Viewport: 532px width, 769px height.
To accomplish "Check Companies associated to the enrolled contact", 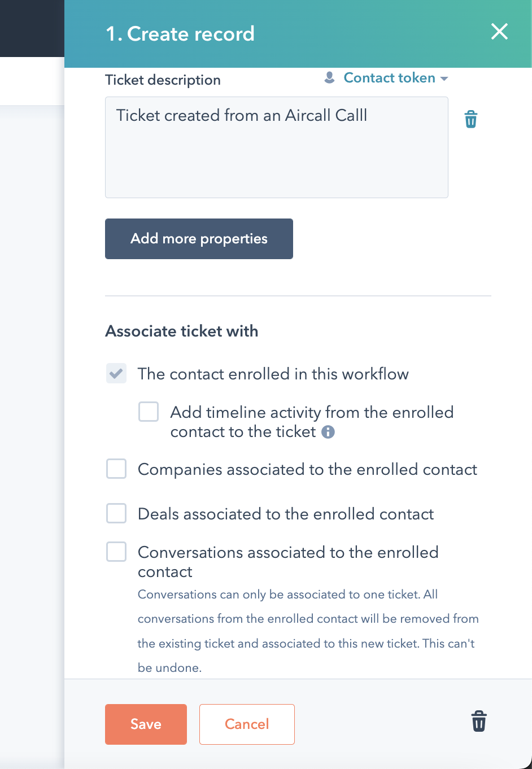I will point(116,469).
